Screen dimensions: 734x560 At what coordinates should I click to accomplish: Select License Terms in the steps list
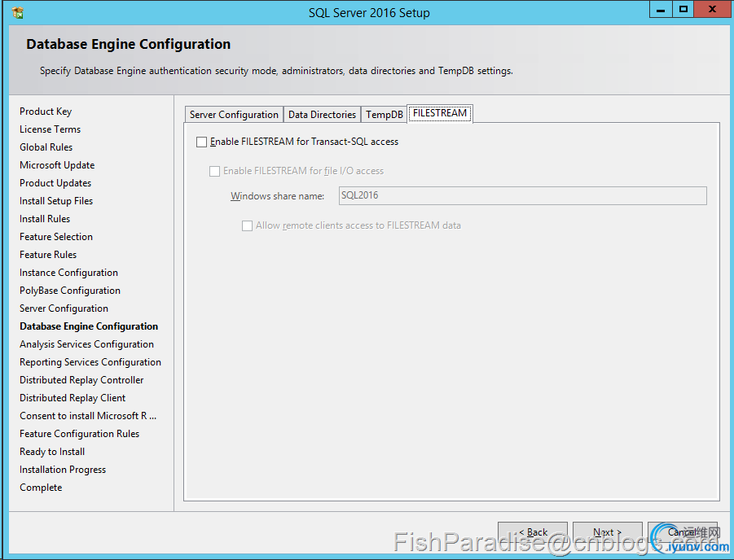50,129
